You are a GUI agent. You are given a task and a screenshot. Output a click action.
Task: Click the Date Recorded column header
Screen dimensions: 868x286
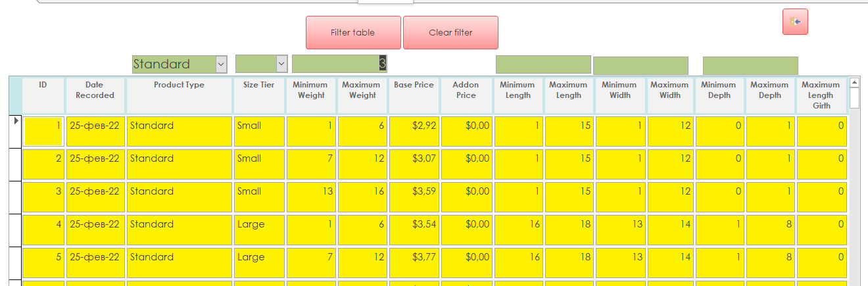95,95
